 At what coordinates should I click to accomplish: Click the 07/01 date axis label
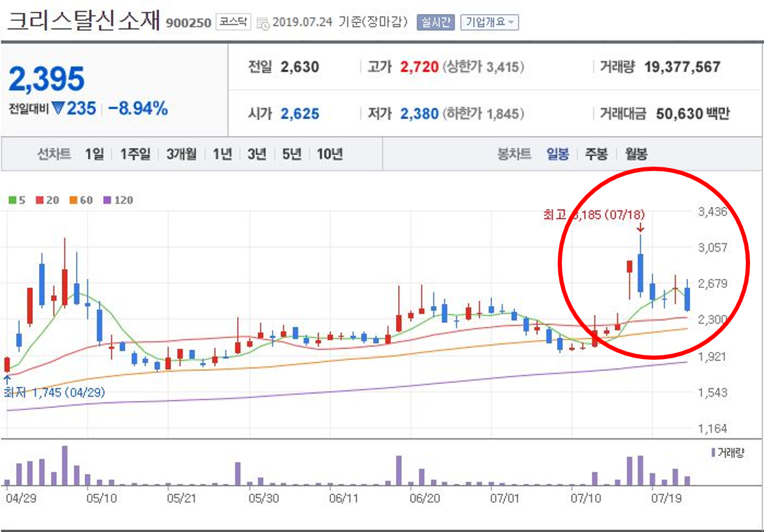[x=505, y=499]
